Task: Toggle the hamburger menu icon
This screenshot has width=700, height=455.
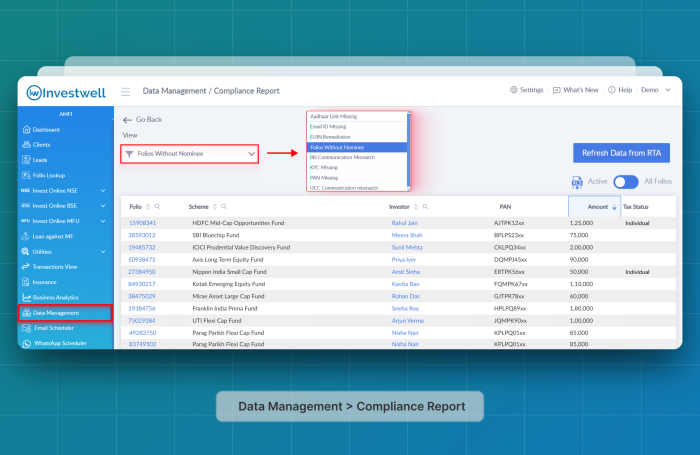Action: pos(126,92)
